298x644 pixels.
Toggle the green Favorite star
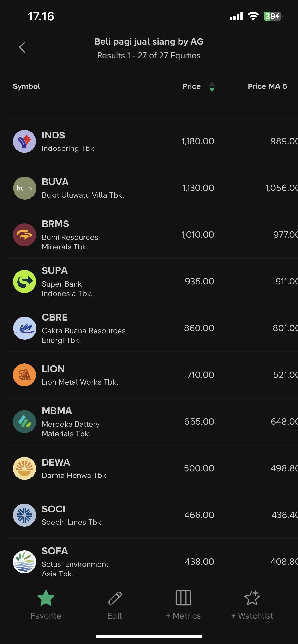tap(46, 598)
